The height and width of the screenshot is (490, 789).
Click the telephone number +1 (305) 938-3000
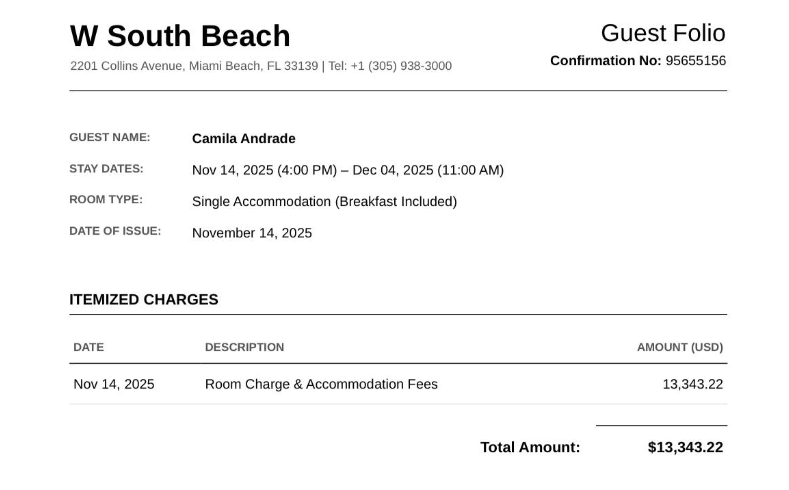click(x=401, y=66)
